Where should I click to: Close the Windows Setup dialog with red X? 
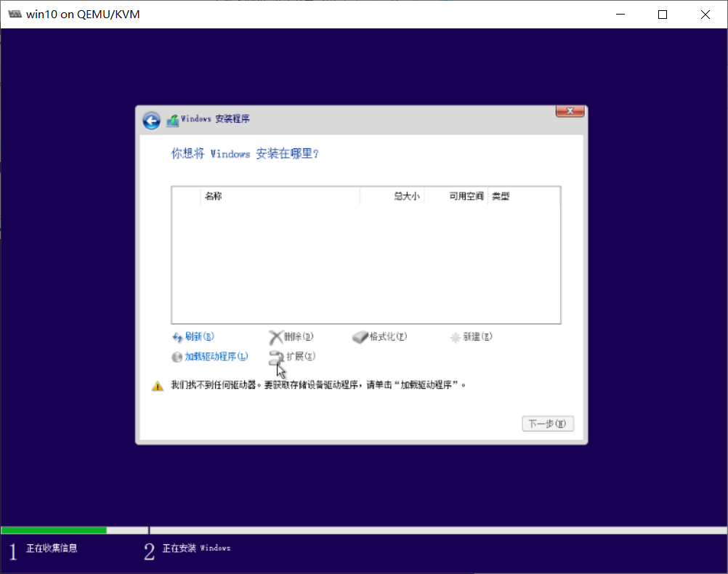570,111
